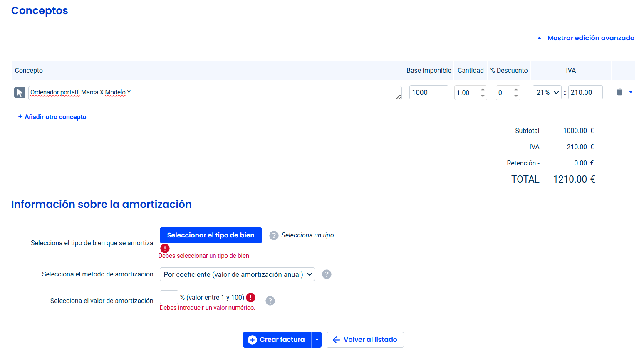Click 'Debes introducir un valor numérico.' error message
The height and width of the screenshot is (353, 644).
(208, 308)
